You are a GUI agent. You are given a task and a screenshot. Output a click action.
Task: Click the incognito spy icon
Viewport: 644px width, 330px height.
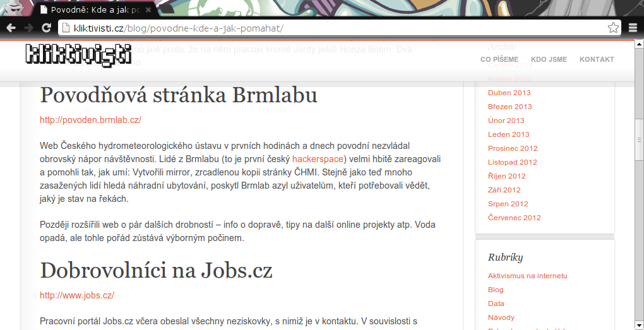coord(16,8)
